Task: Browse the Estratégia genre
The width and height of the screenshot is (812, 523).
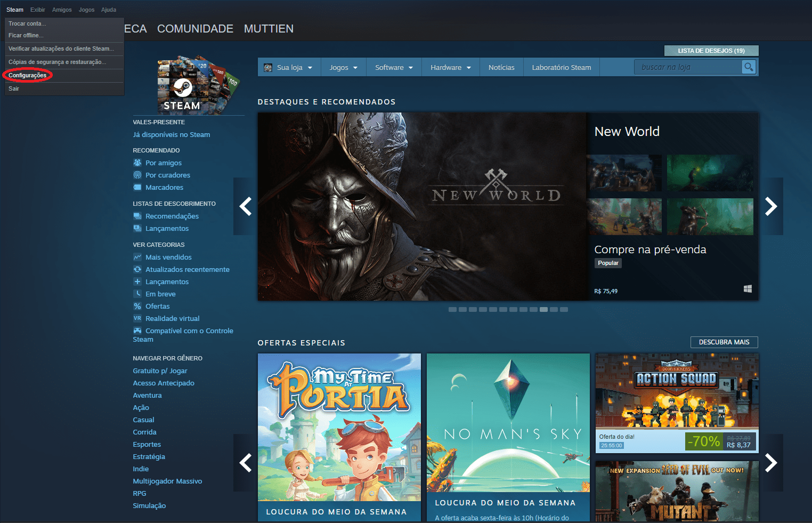Action: (149, 456)
